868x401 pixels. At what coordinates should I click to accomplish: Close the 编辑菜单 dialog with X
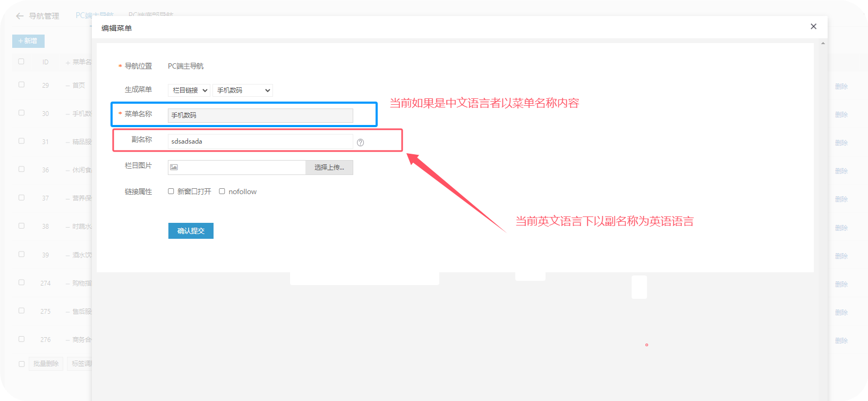point(813,27)
